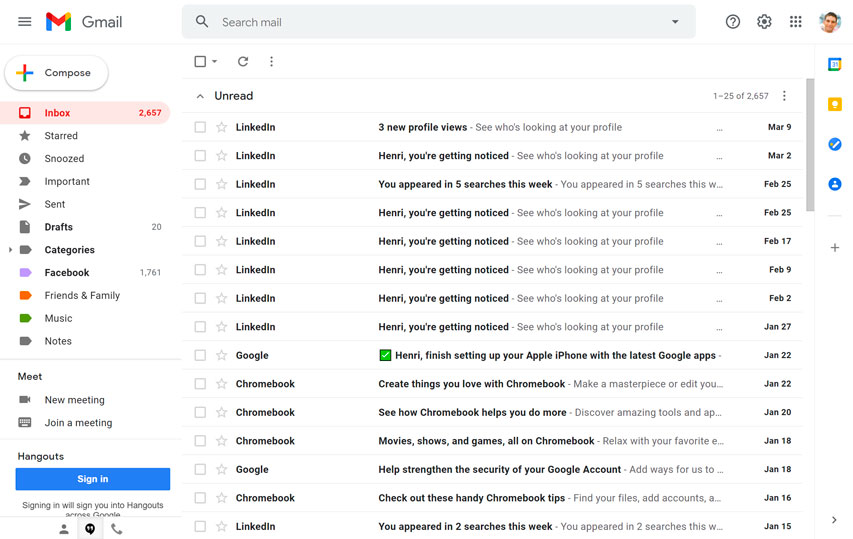Click the Hangouts Sign in button

tap(93, 479)
